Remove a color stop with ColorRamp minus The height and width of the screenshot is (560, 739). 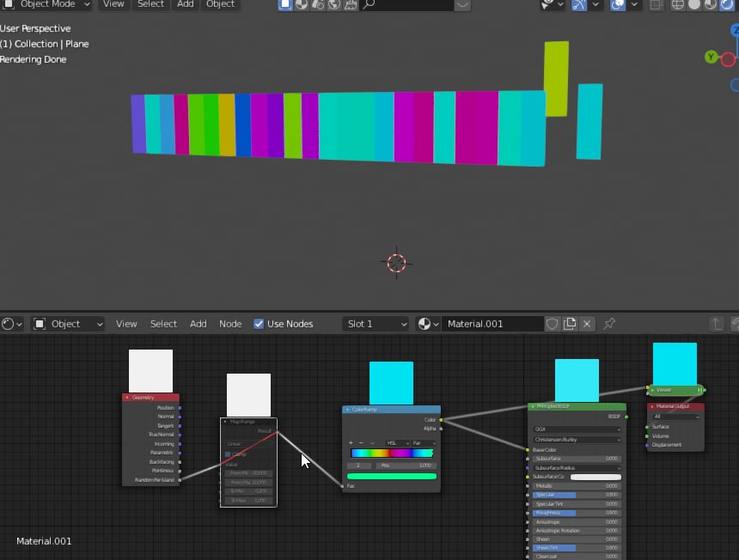coord(361,443)
